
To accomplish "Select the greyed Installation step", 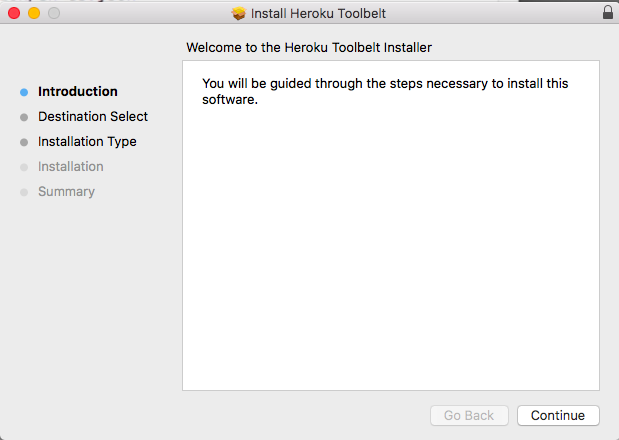I will [x=71, y=167].
